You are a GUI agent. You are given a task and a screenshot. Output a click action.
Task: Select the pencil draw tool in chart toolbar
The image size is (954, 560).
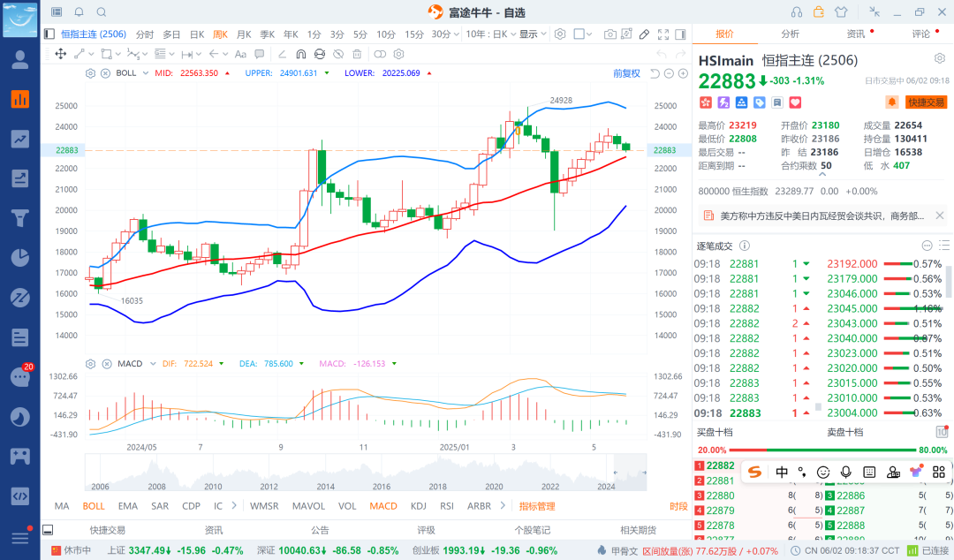point(644,34)
